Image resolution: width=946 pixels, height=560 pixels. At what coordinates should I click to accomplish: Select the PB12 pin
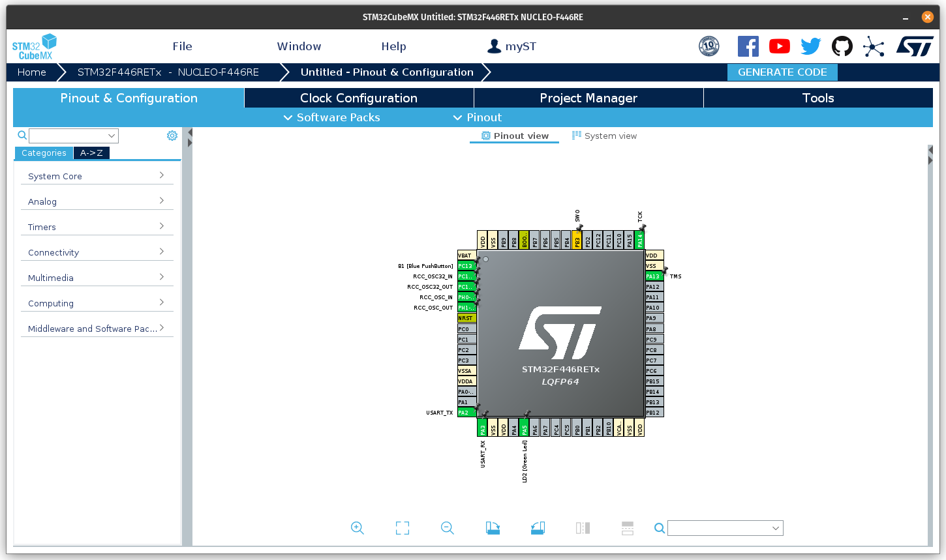coord(654,413)
